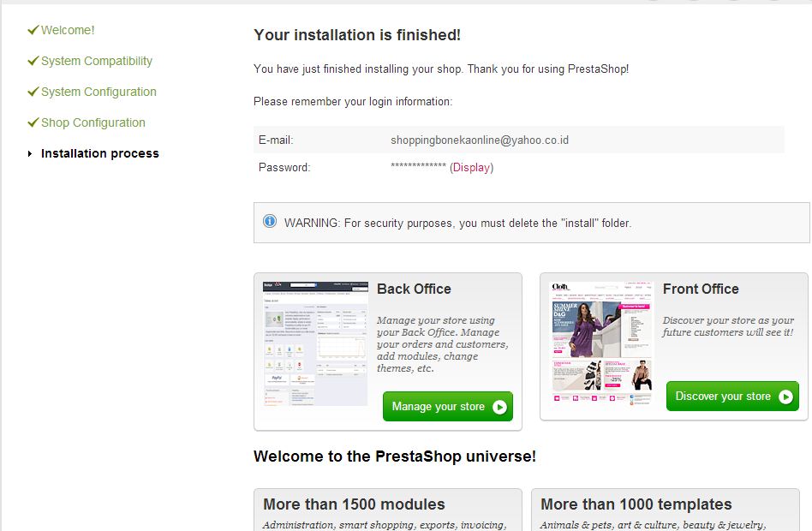
Task: Click the arrow bullet beside Installation process
Action: pos(30,153)
